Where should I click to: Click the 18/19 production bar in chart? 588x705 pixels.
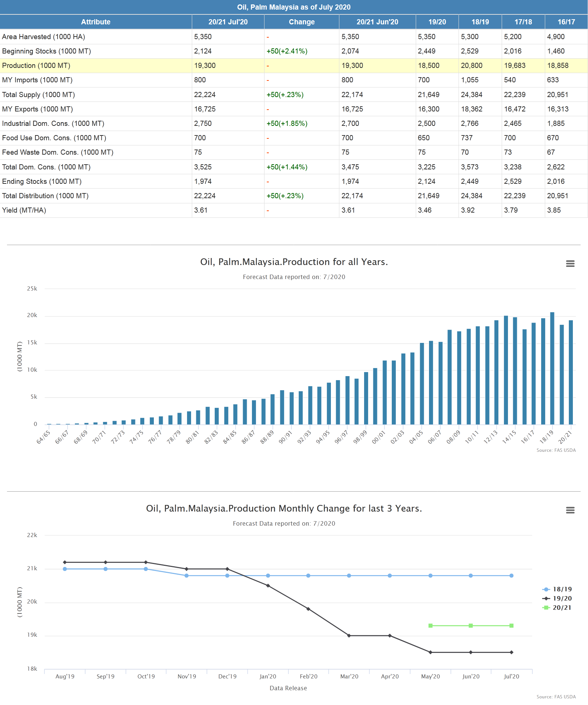(x=552, y=368)
